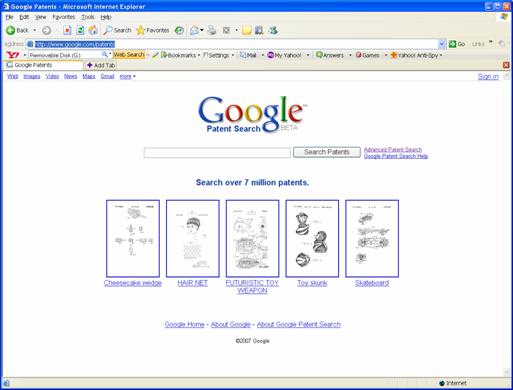This screenshot has width=513, height=390.
Task: Open the Google Home footer link
Action: coord(184,324)
